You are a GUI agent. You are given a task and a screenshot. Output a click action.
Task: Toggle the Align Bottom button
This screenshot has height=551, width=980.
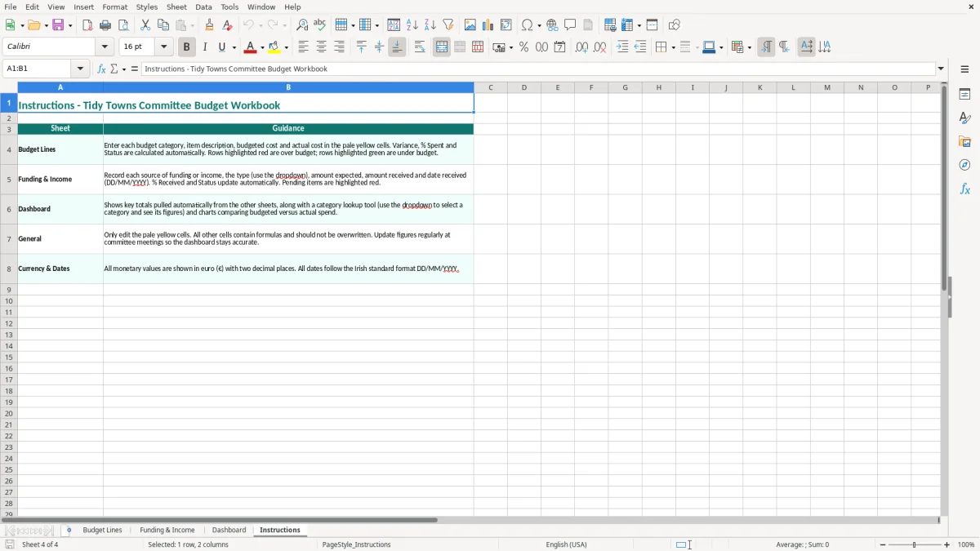click(x=397, y=47)
